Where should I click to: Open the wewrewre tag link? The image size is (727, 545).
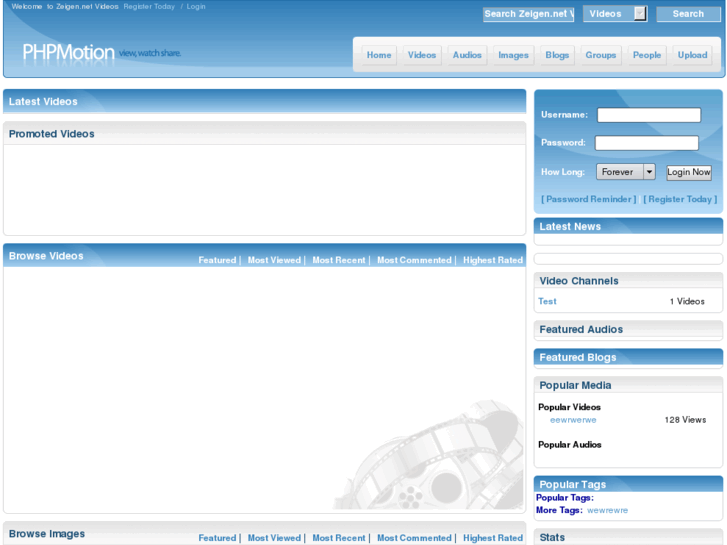click(607, 510)
